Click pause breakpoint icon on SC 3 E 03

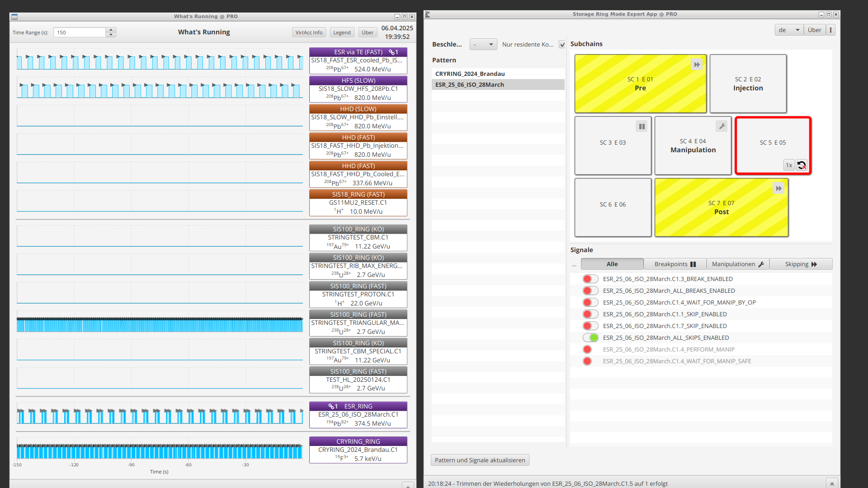click(x=642, y=127)
